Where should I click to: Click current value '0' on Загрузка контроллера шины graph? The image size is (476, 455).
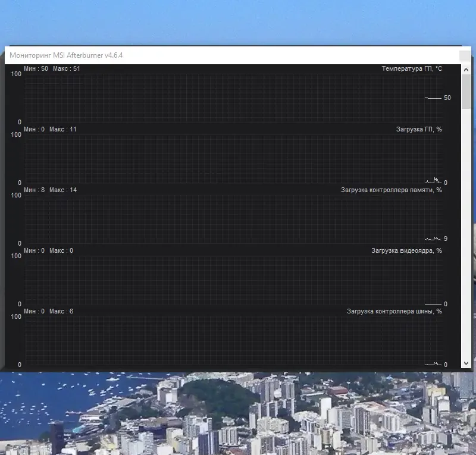(445, 365)
